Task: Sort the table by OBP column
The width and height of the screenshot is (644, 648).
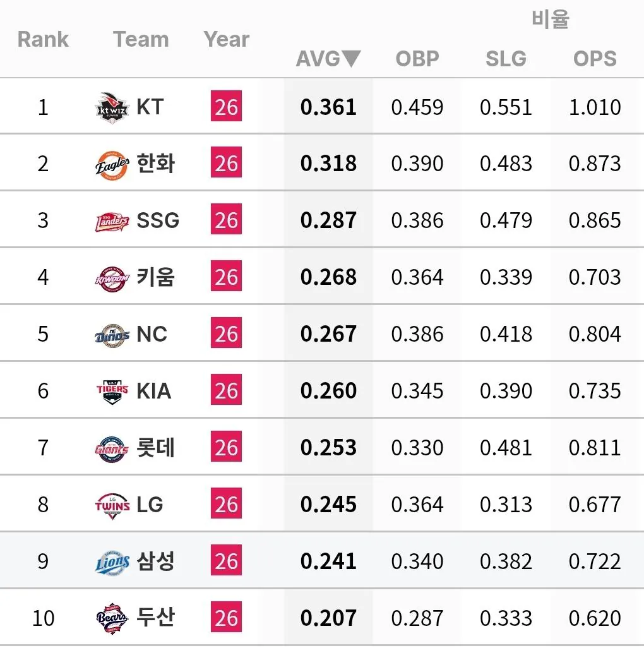Action: [x=417, y=59]
